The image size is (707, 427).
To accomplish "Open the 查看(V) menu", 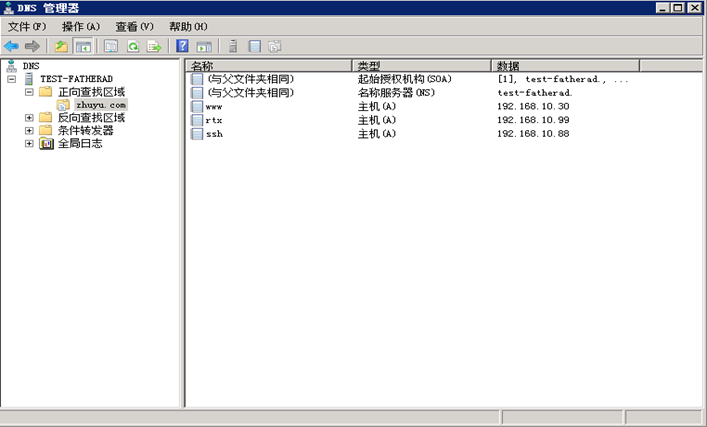I will coord(134,27).
